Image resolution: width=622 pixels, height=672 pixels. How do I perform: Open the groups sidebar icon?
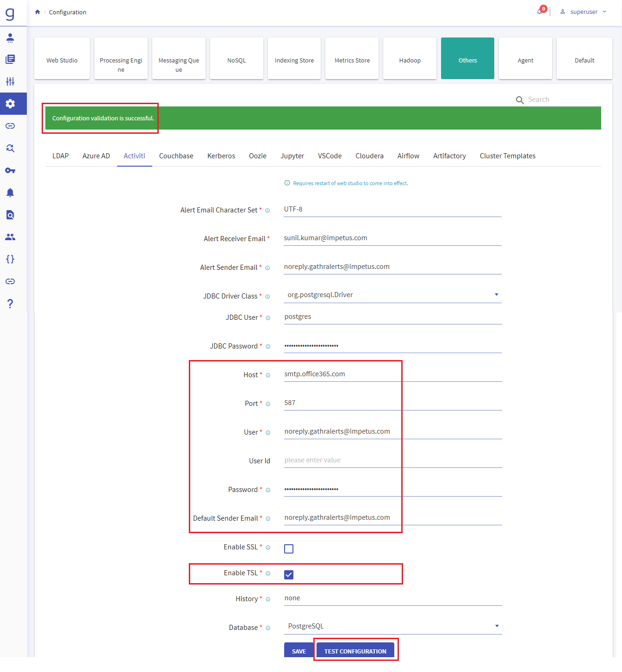coord(10,237)
